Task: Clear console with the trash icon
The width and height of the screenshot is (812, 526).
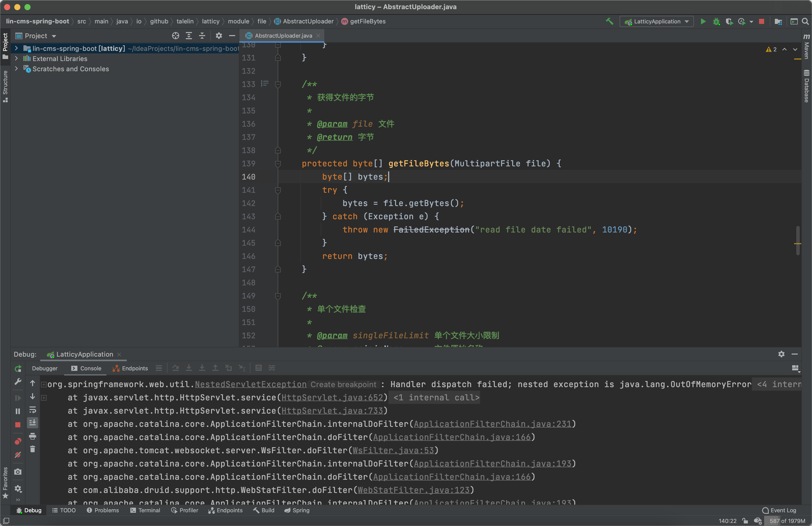Action: (x=32, y=449)
